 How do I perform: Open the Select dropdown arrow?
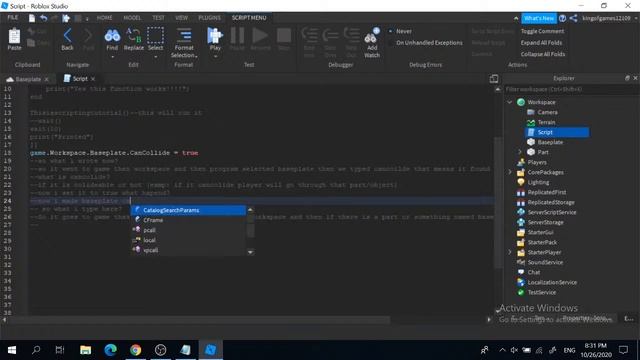[155, 57]
